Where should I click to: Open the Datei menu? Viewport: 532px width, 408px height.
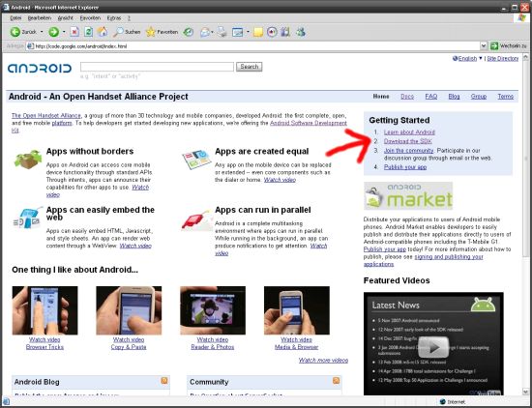point(15,18)
